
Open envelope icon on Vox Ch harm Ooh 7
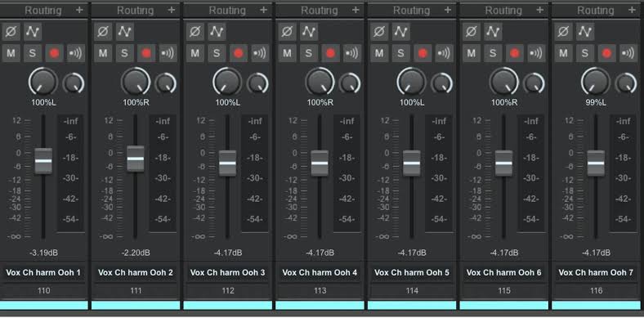(584, 32)
